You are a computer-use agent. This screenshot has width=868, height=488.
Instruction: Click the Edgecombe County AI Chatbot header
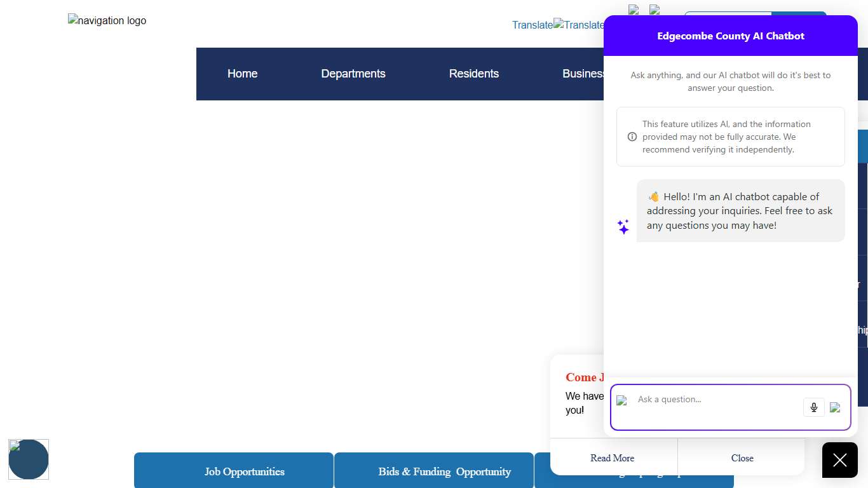point(730,36)
